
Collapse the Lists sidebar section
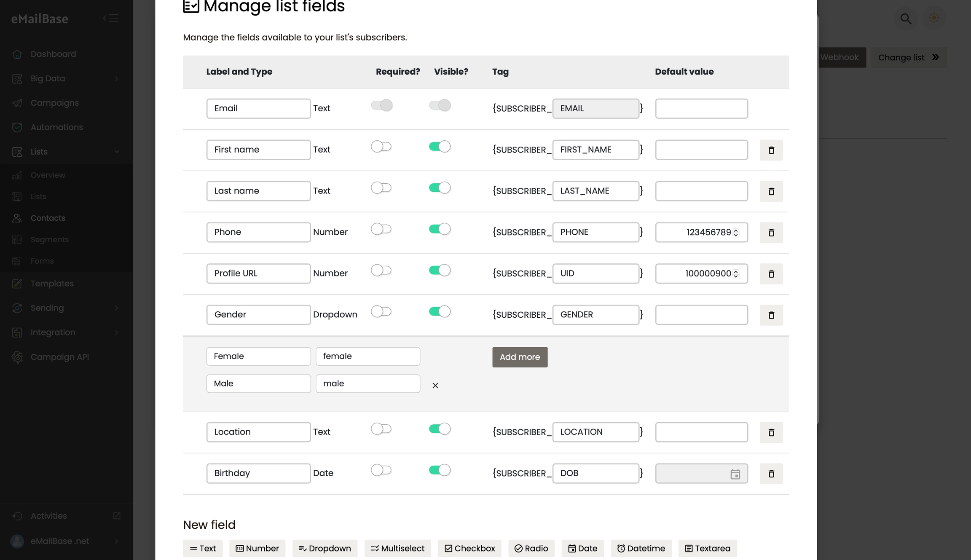(x=116, y=152)
